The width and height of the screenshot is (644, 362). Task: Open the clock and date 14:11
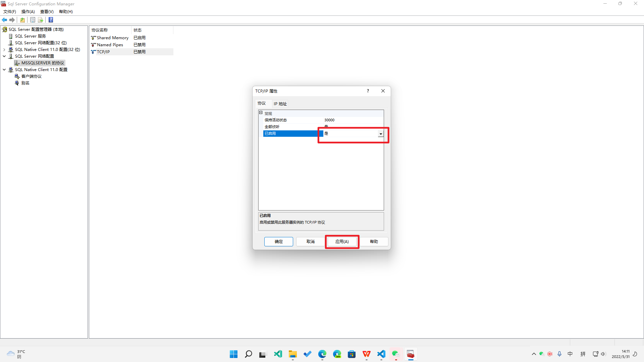coord(621,354)
